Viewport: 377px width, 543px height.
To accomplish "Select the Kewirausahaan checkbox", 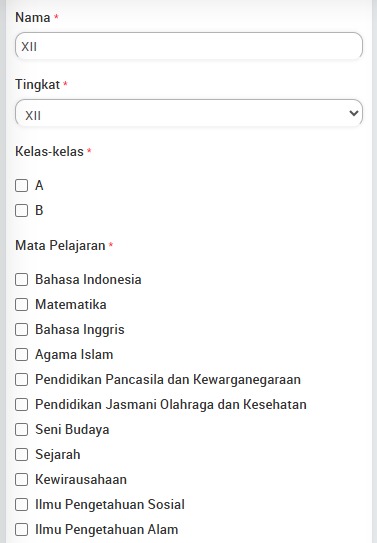I will tap(21, 479).
